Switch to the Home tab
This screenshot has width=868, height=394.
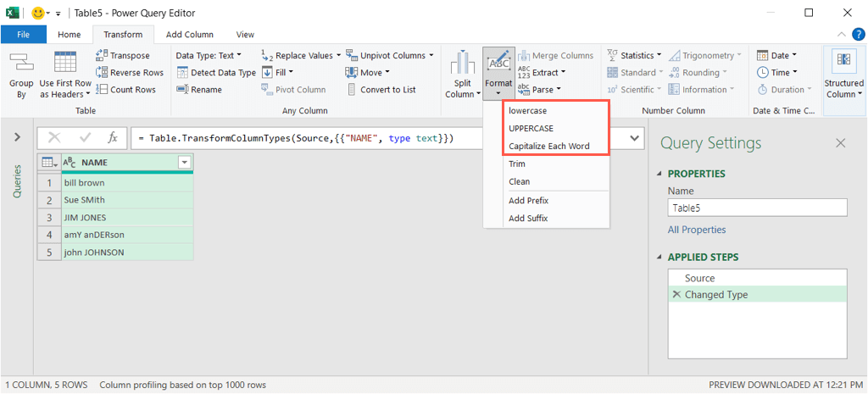(70, 34)
